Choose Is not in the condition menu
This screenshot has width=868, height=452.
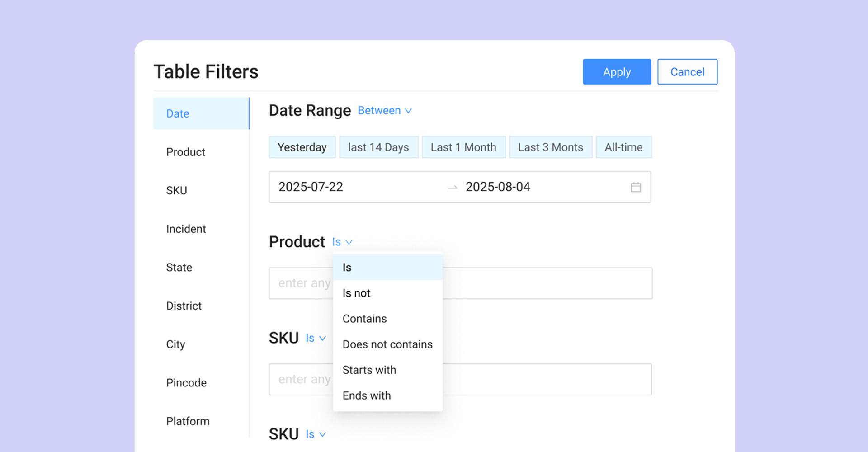tap(387, 293)
